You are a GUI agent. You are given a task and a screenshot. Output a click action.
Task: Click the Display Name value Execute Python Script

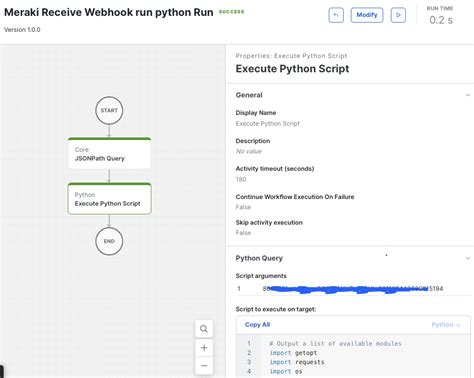pos(268,124)
